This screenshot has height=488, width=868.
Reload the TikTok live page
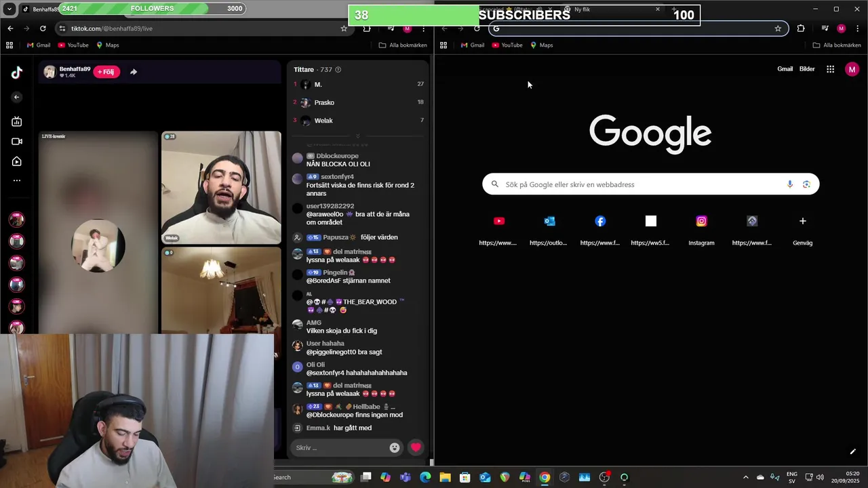tap(43, 28)
